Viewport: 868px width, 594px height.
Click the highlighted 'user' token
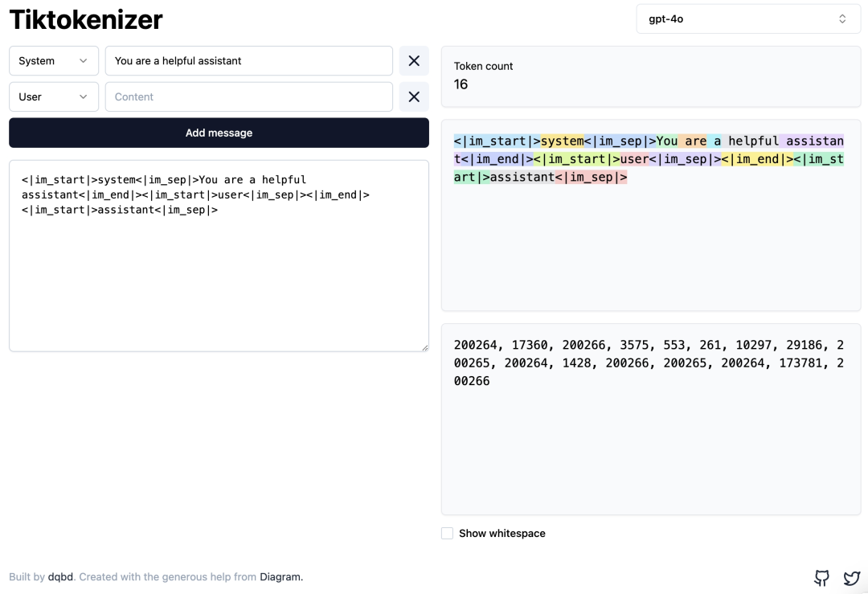pos(634,159)
